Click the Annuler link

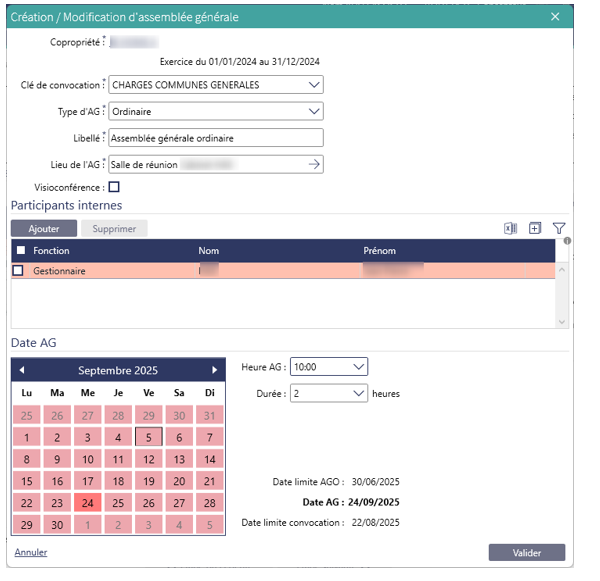click(x=30, y=552)
